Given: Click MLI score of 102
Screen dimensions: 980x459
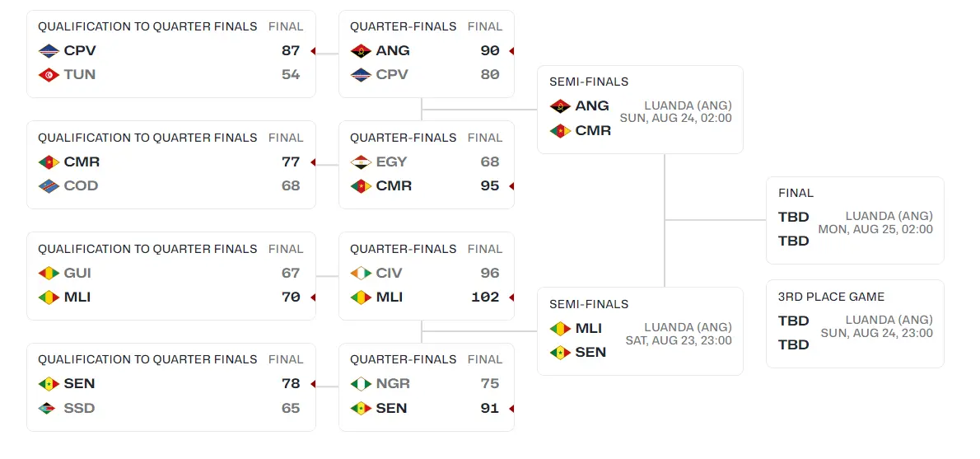Looking at the screenshot, I should coord(485,297).
